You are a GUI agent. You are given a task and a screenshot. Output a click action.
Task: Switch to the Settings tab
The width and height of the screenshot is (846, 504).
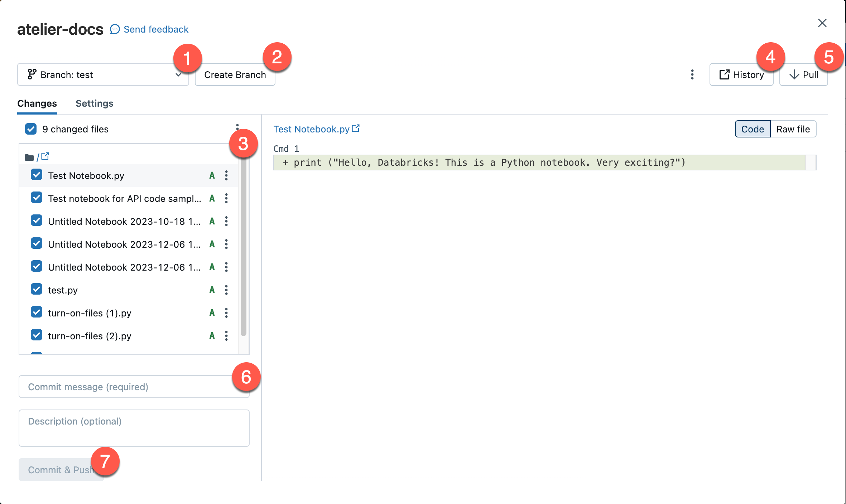click(x=94, y=103)
